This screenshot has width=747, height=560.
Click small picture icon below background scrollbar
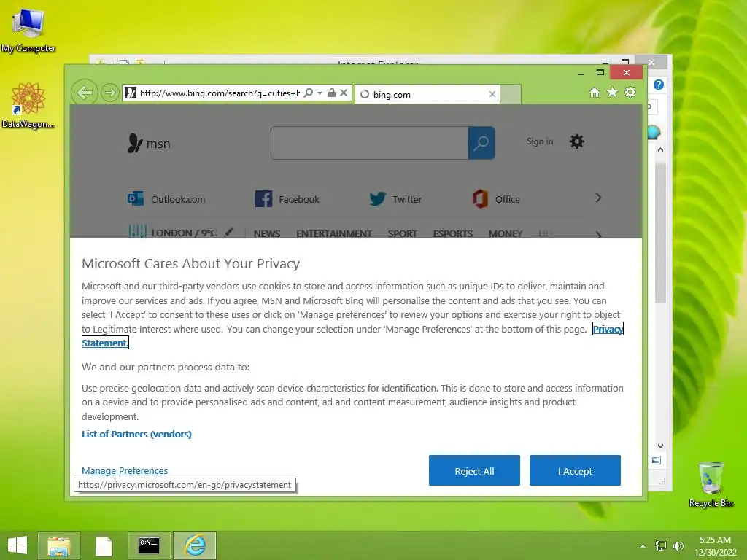[x=656, y=460]
